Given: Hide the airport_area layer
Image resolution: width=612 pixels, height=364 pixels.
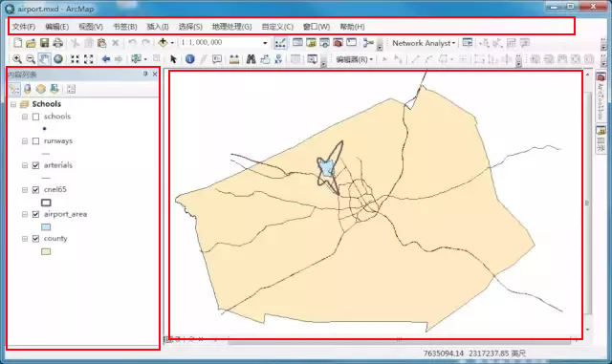Looking at the screenshot, I should 36,214.
